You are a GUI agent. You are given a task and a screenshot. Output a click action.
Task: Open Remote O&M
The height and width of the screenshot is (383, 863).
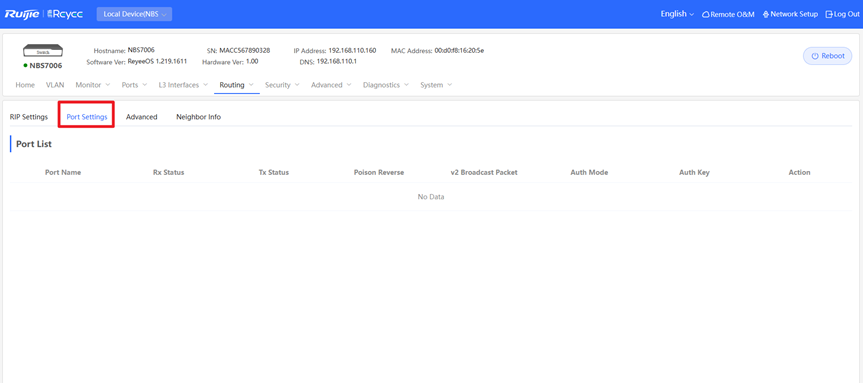728,14
